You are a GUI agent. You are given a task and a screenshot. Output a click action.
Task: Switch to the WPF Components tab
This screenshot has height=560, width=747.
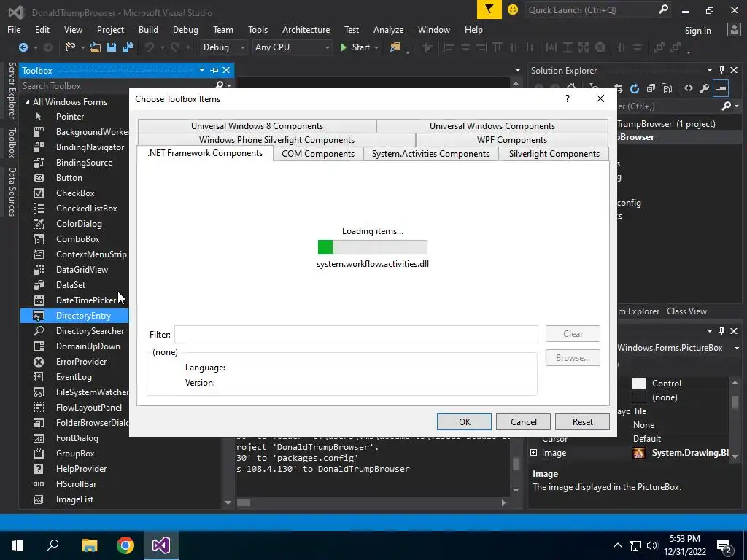pos(511,140)
